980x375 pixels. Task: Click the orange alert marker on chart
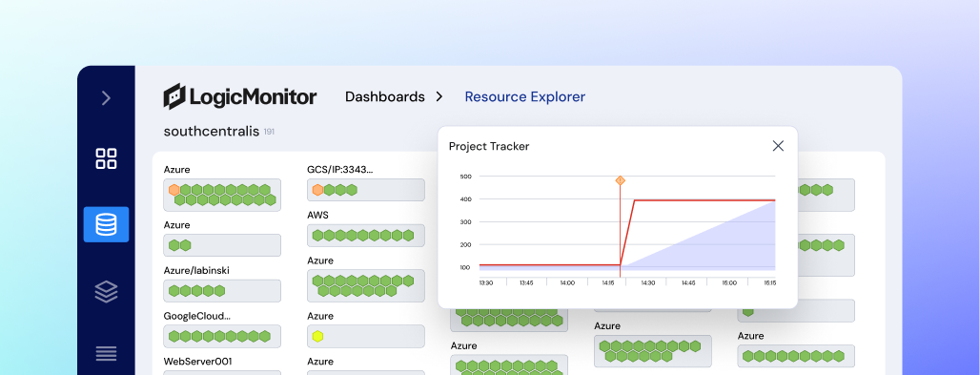point(620,180)
